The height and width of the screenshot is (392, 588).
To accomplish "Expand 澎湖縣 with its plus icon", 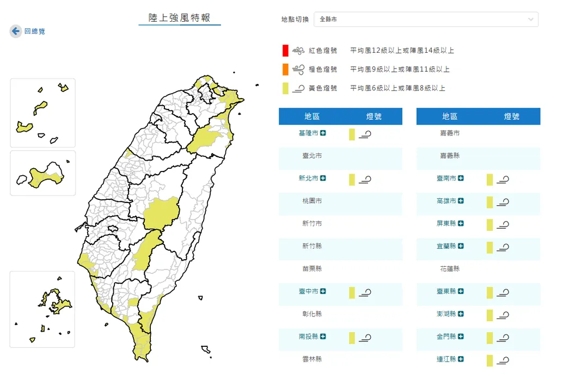I will [x=461, y=314].
